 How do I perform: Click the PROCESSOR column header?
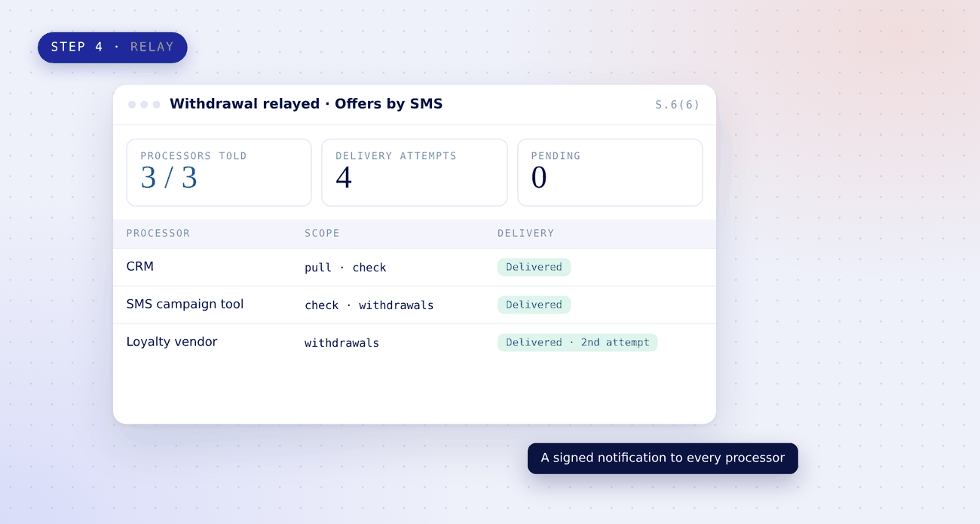[158, 234]
